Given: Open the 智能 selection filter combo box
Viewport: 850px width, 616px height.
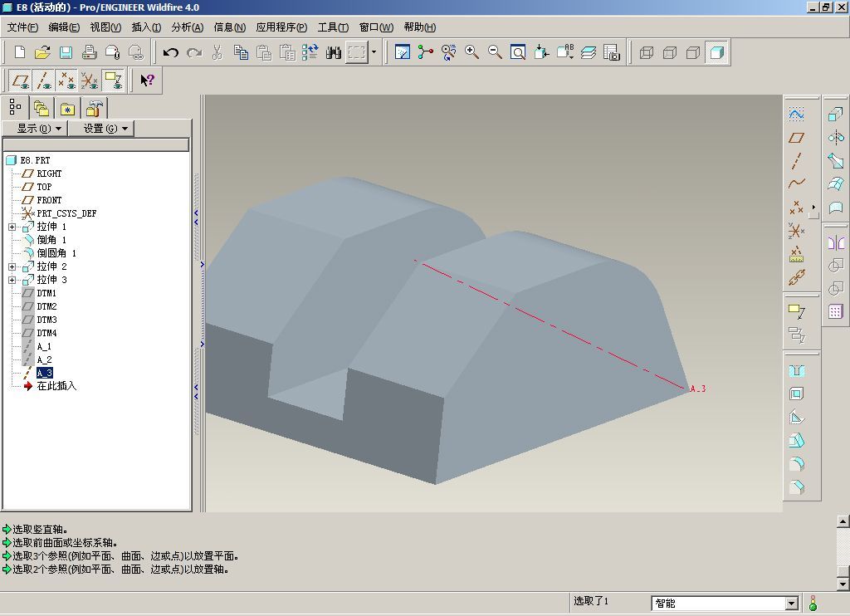Looking at the screenshot, I should [724, 603].
